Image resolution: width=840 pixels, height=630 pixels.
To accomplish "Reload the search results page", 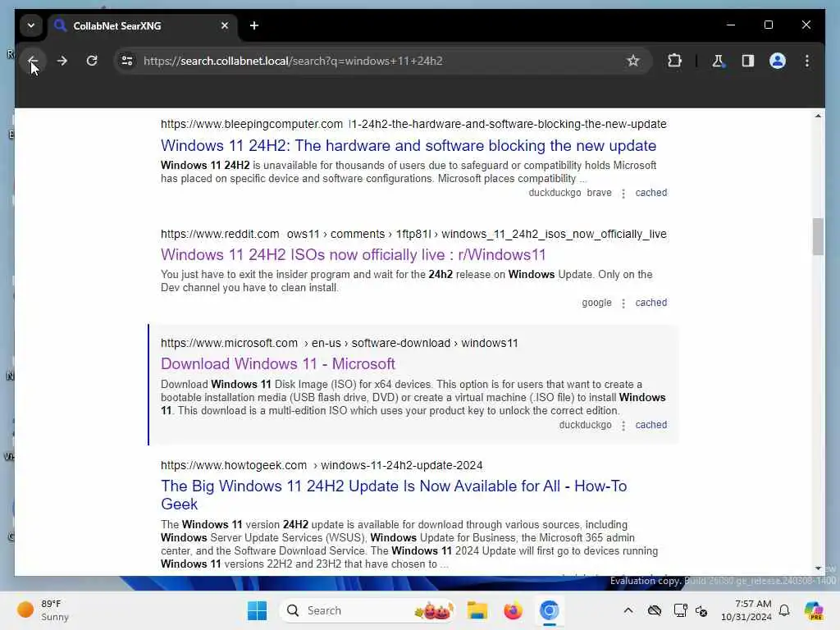I will (x=92, y=61).
